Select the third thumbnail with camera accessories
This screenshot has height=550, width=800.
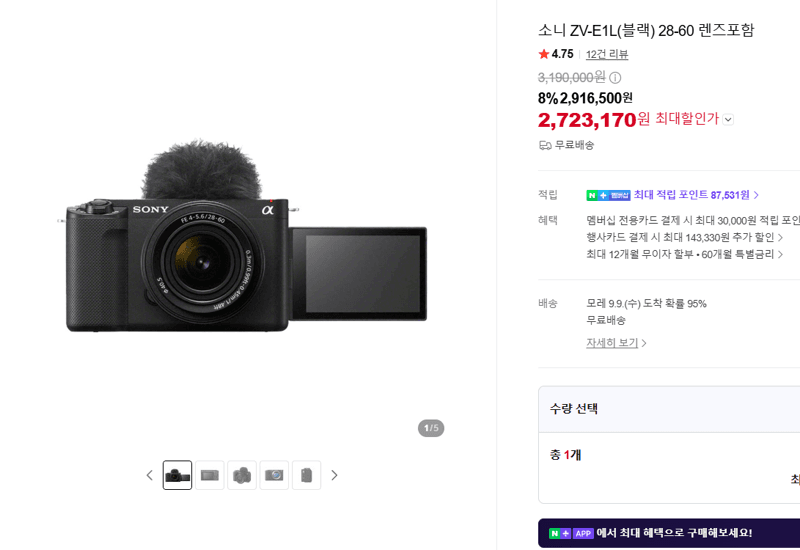[242, 475]
